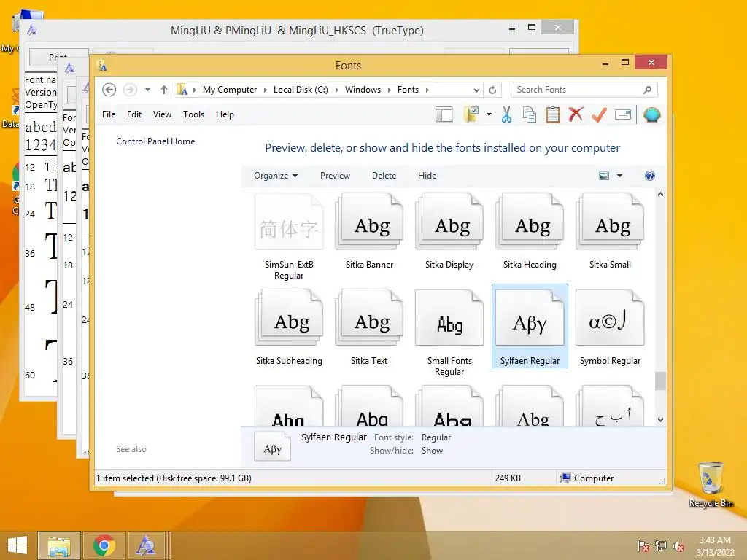Go forward with the forward arrow
Screen dimensions: 747x560
[130, 90]
